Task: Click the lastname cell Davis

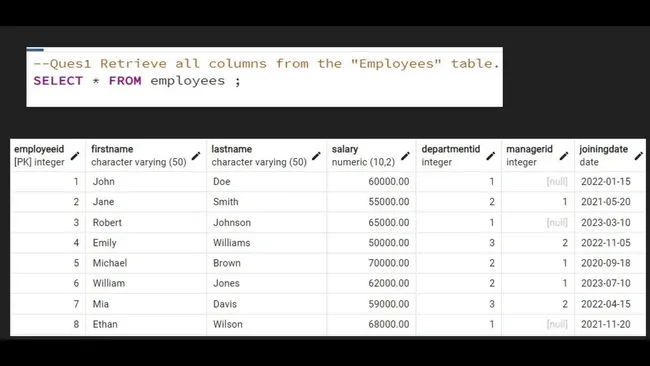Action: pyautogui.click(x=267, y=304)
